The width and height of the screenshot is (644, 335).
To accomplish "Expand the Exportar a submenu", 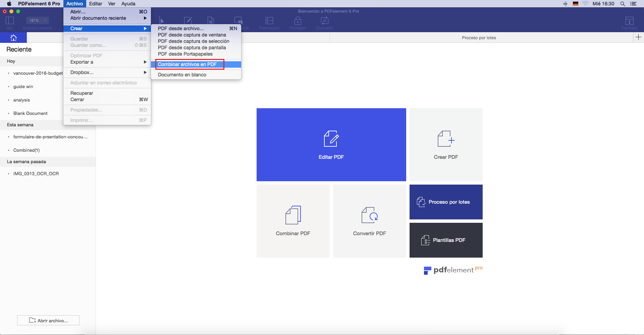I will point(107,62).
